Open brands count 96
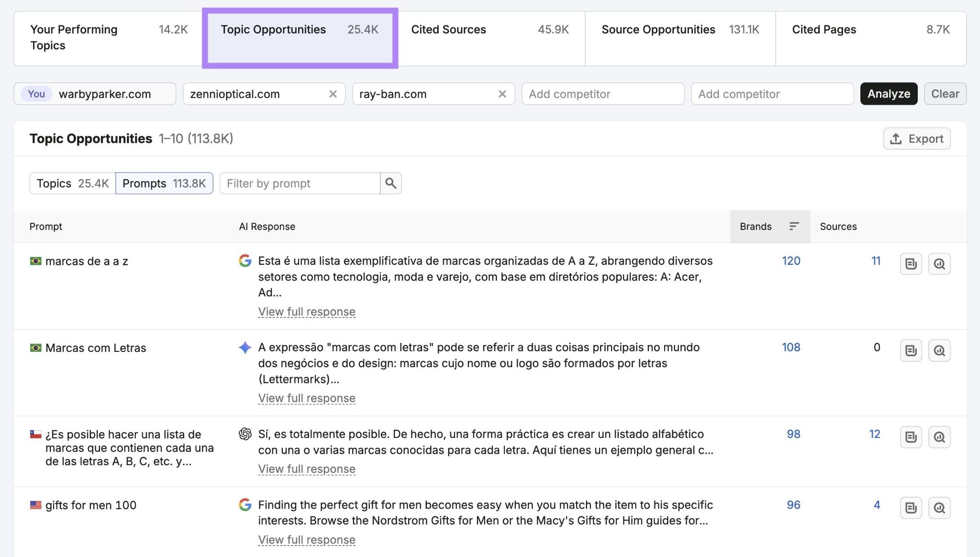The image size is (980, 557). [793, 505]
